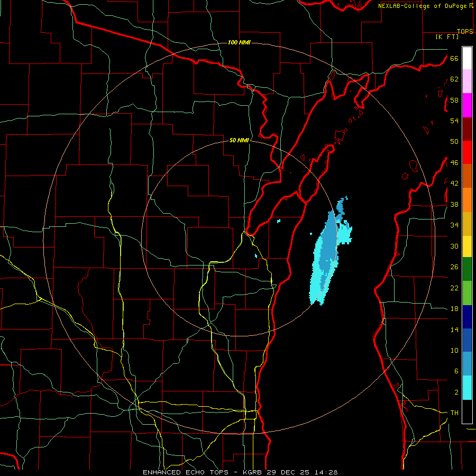
Task: Click the 58 scale label
Action: click(x=454, y=100)
